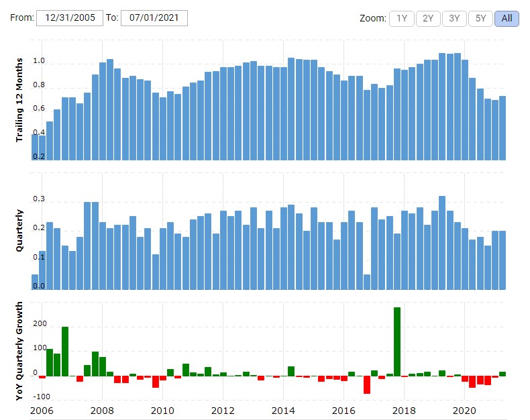Viewport: 530px width, 420px height.
Task: Click the largest red YoY growth bar in late 2016
Action: click(x=367, y=385)
